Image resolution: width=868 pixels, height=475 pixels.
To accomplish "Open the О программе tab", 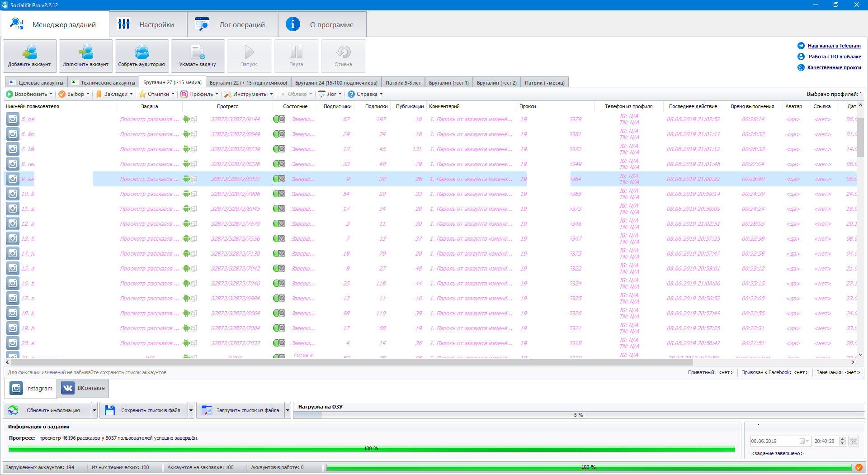I will pos(322,24).
